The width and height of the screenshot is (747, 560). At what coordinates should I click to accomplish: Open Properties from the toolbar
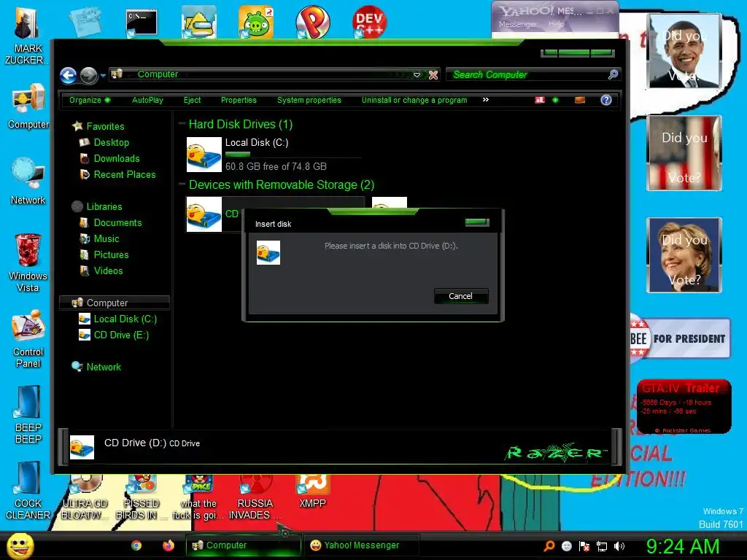(239, 100)
